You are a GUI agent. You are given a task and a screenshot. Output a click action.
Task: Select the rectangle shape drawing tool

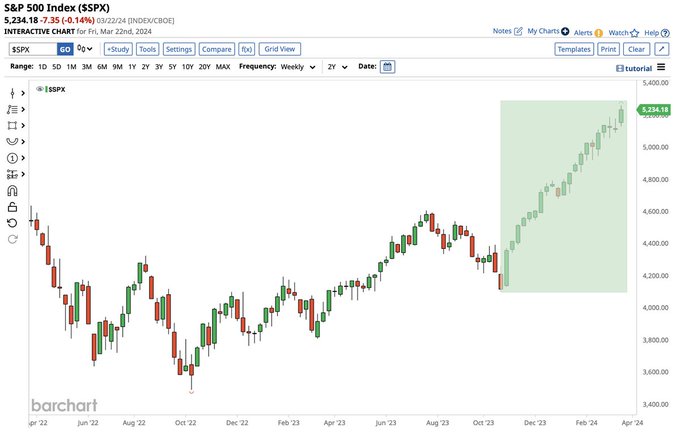coord(12,125)
